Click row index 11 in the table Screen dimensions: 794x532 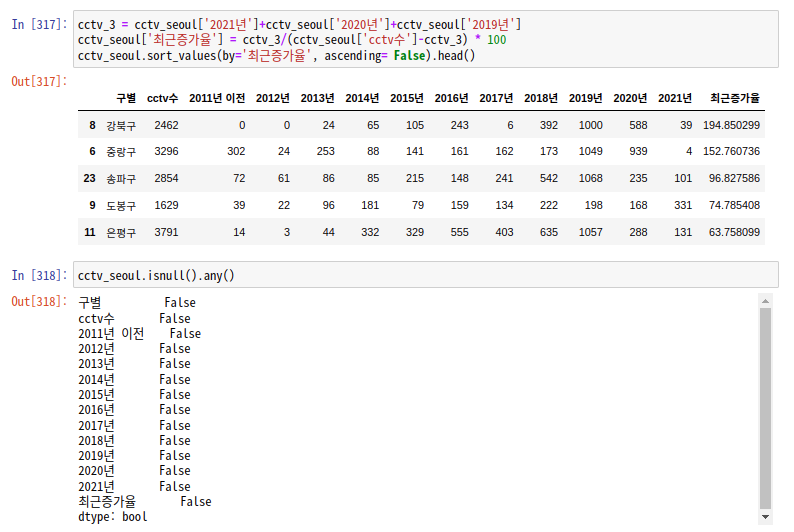point(90,232)
